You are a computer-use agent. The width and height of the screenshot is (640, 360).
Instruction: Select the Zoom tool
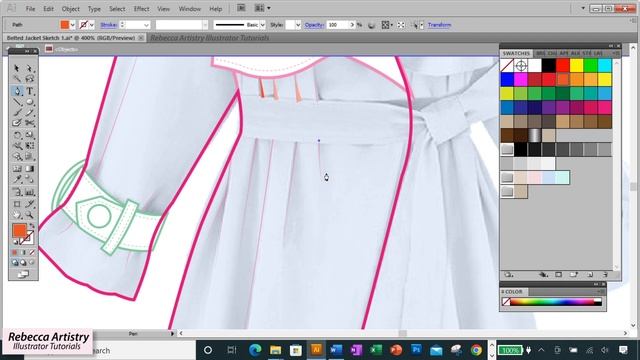pyautogui.click(x=30, y=215)
